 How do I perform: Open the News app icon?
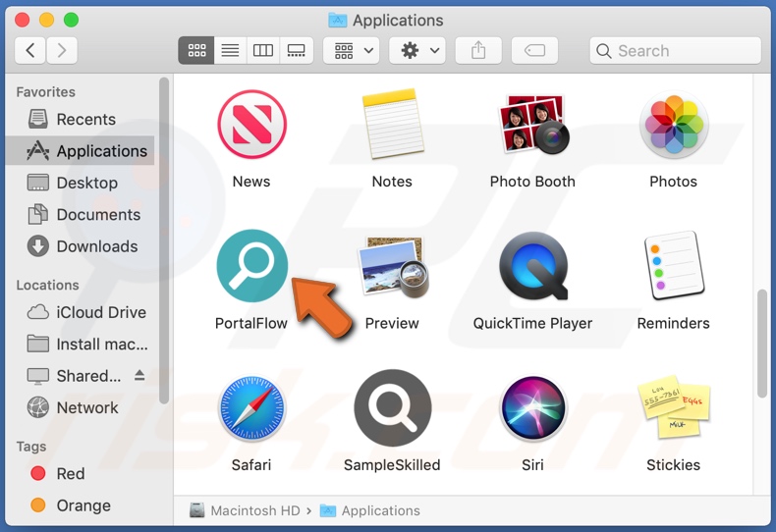click(251, 124)
